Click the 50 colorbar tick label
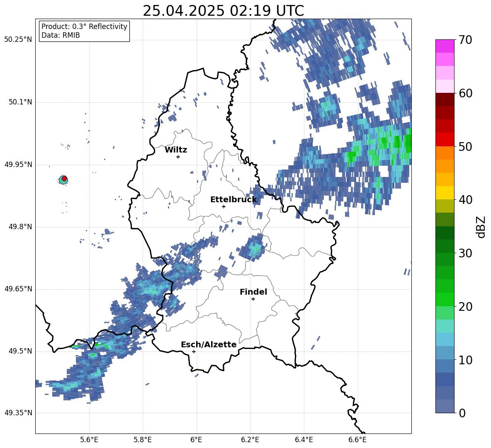Screen dimensions: 491x448 point(465,147)
